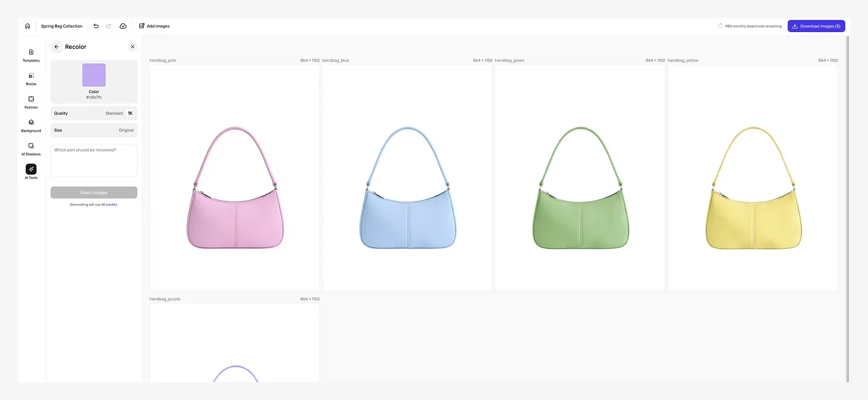Open the Size Original setting
The image size is (868, 400).
pos(94,130)
